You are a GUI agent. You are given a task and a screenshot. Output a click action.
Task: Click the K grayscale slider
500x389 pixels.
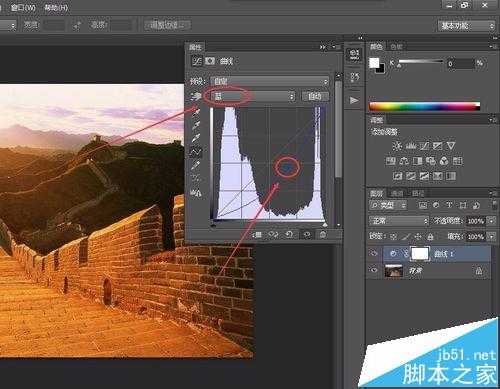click(x=421, y=62)
